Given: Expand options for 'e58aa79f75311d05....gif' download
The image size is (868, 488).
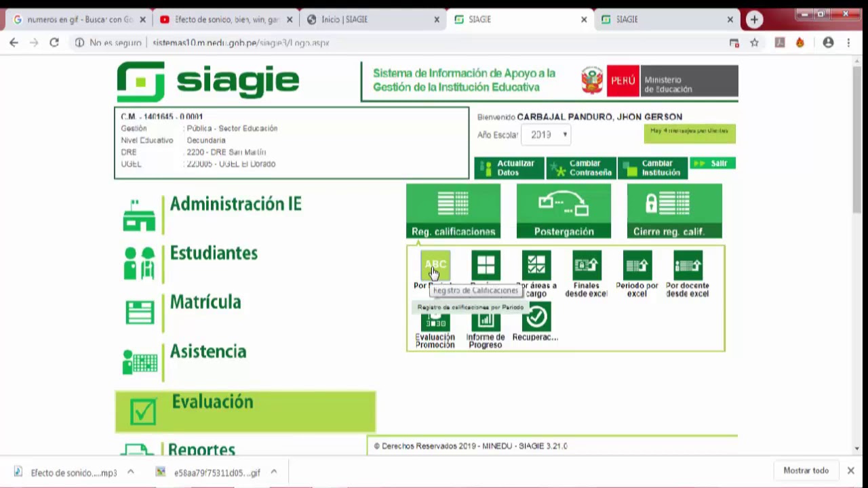Looking at the screenshot, I should [274, 472].
